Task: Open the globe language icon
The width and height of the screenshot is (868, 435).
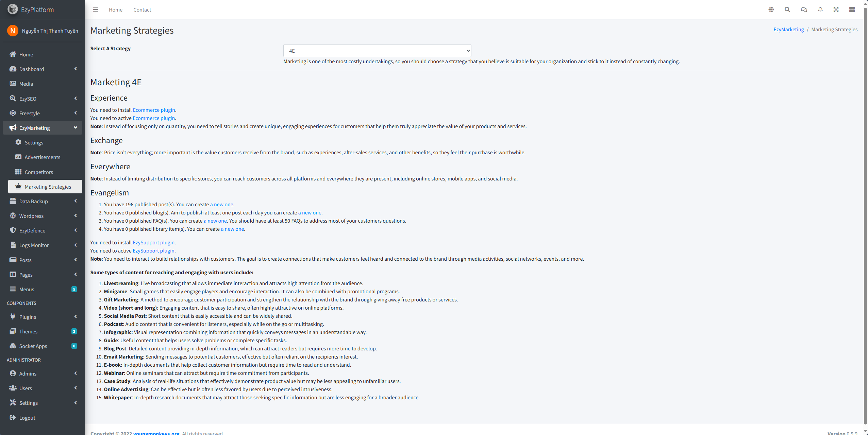Action: point(771,10)
